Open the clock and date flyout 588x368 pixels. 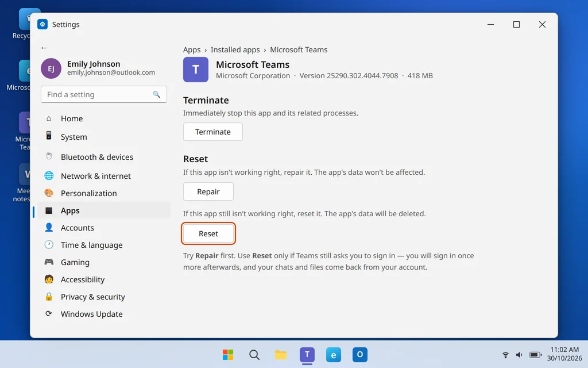click(564, 354)
